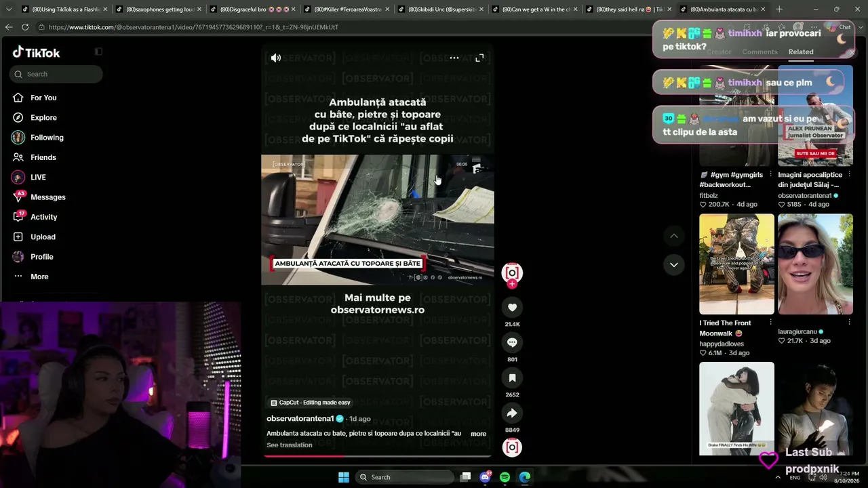The height and width of the screenshot is (488, 868).
Task: Open the 'Drake FINALLY Finds His Wife' thumbnail
Action: click(x=736, y=409)
